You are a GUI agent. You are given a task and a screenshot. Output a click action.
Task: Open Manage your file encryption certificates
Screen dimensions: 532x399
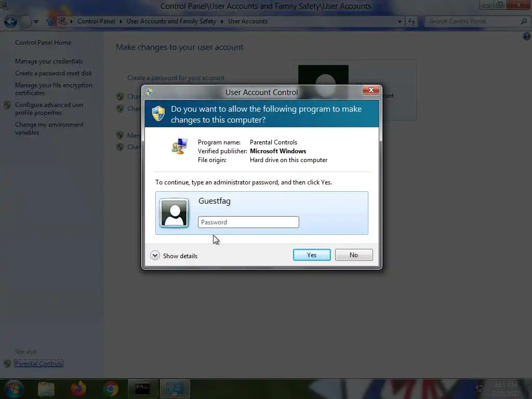(54, 89)
